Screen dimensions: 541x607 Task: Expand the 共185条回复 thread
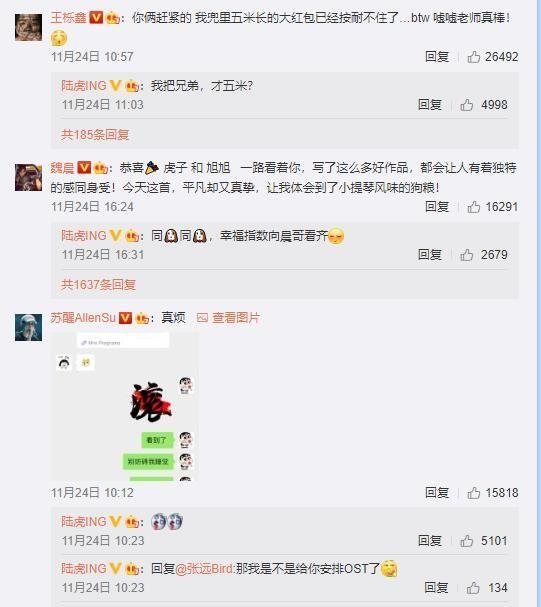pos(95,134)
